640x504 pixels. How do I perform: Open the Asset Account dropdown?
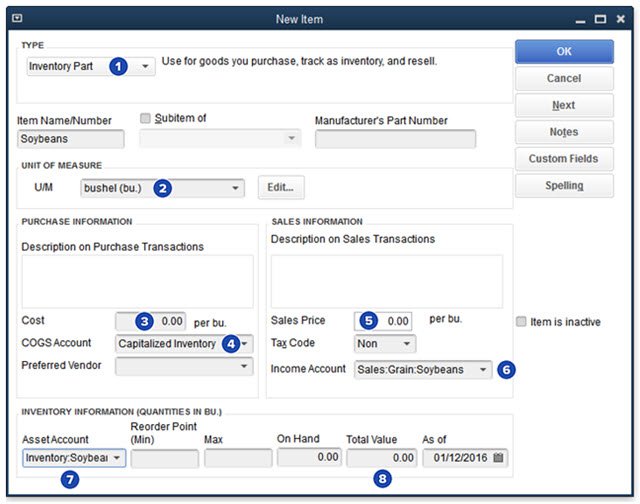pyautogui.click(x=118, y=458)
